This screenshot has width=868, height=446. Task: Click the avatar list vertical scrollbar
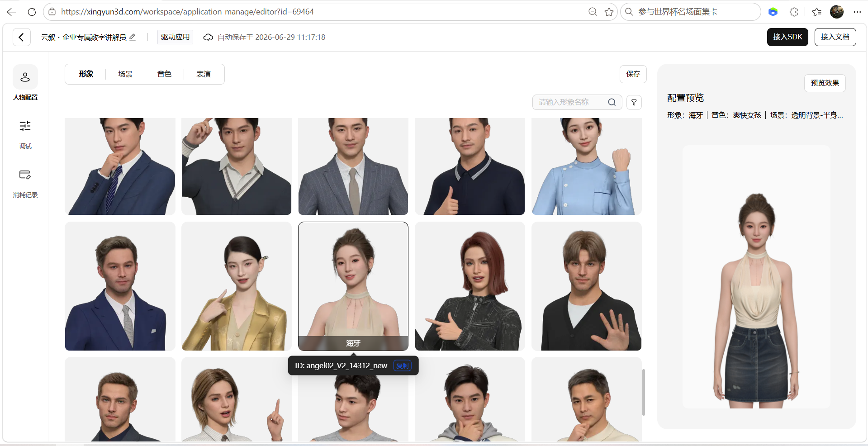tap(644, 392)
